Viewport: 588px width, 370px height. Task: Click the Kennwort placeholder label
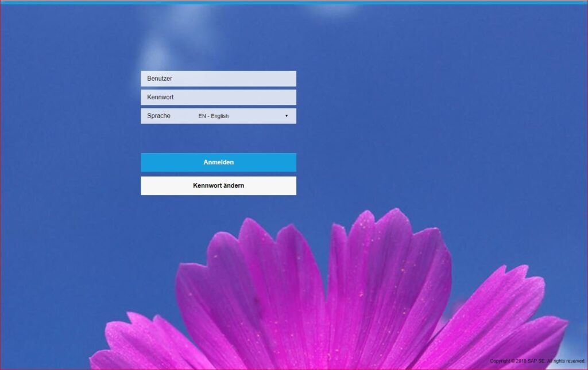[160, 97]
